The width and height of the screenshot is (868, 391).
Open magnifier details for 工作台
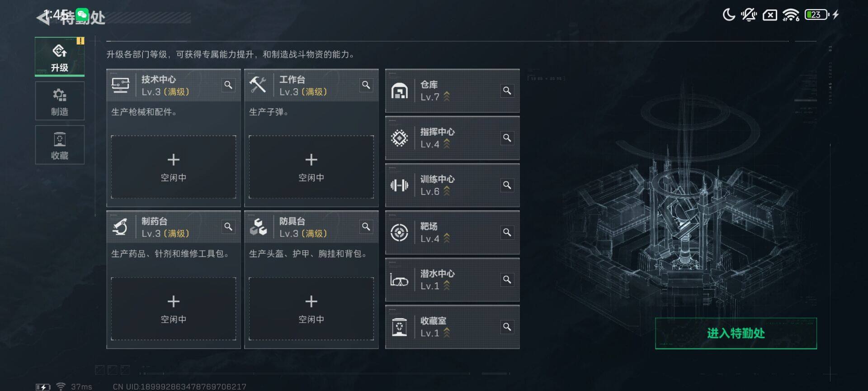(366, 85)
